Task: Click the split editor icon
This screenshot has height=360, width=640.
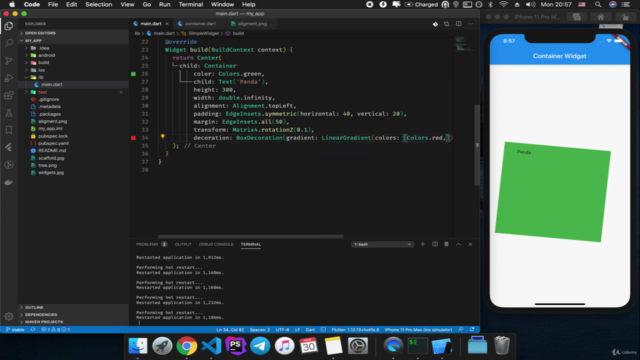Action: [x=458, y=24]
